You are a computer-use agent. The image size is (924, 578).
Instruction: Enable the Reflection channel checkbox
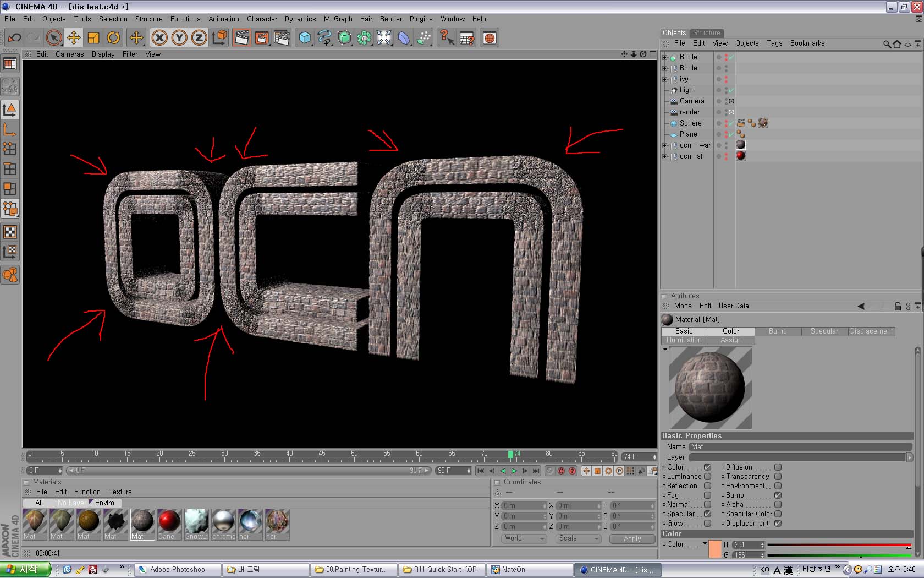(x=708, y=486)
